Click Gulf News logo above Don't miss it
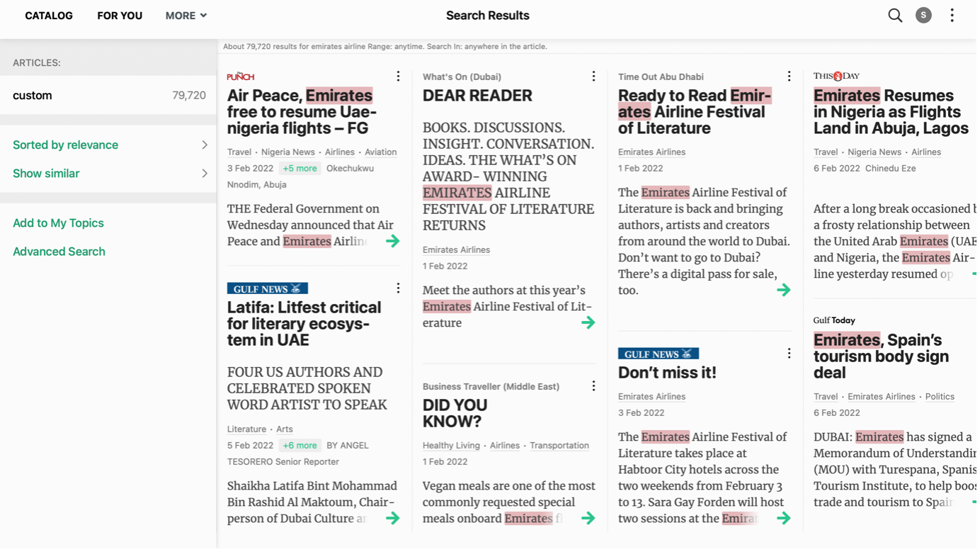 [659, 354]
